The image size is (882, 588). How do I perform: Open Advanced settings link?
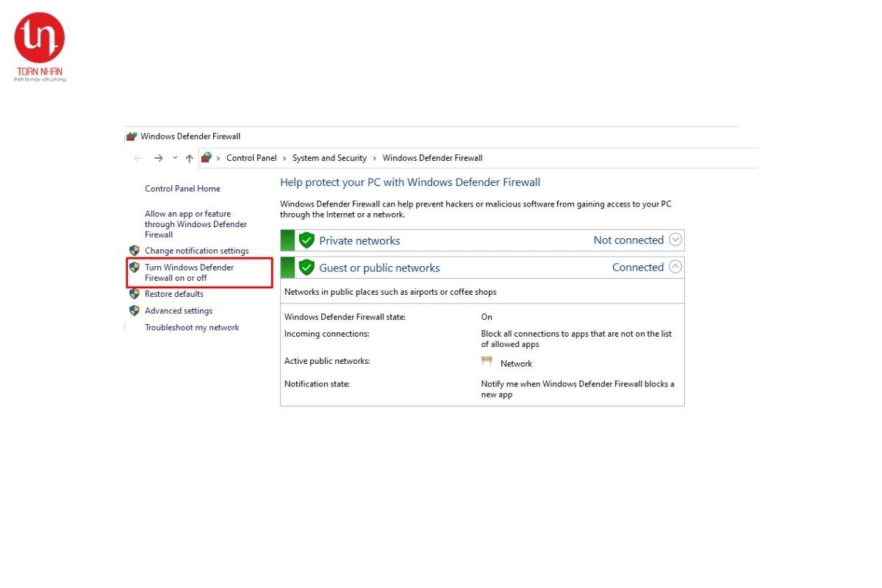(x=179, y=311)
